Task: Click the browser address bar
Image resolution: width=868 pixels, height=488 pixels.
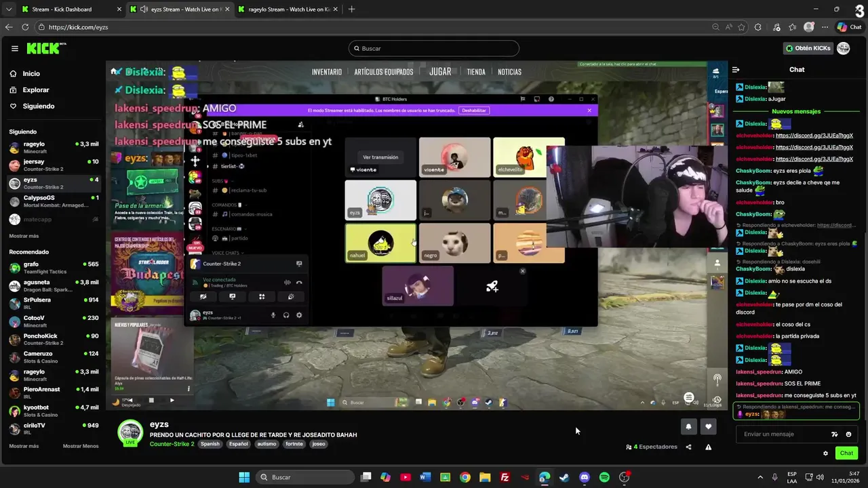Action: [380, 27]
